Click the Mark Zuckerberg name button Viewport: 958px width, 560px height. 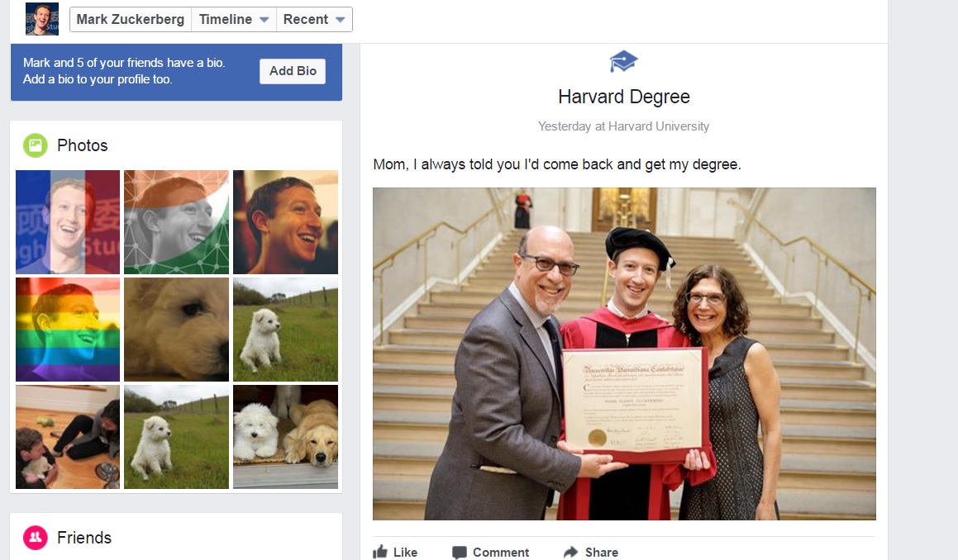[131, 19]
